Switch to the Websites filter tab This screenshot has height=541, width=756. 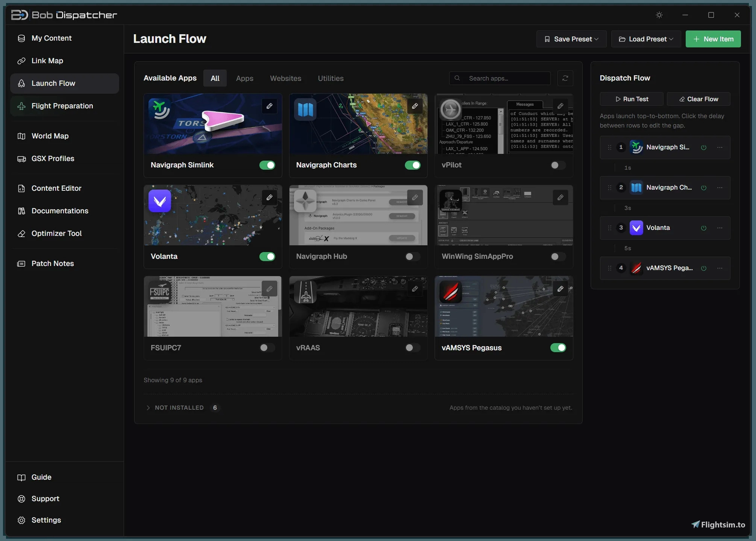coord(286,78)
